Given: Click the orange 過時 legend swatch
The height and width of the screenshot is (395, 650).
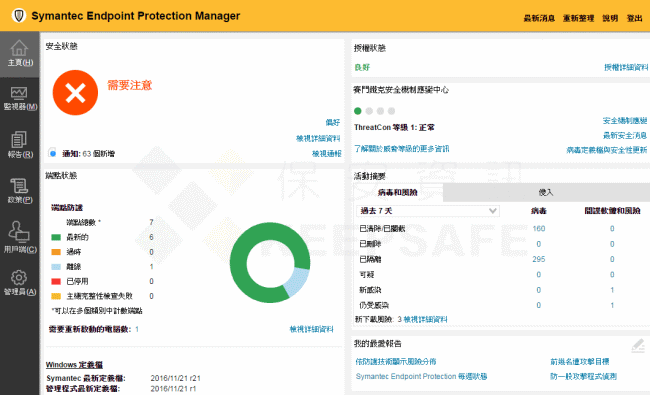Looking at the screenshot, I should [x=56, y=252].
